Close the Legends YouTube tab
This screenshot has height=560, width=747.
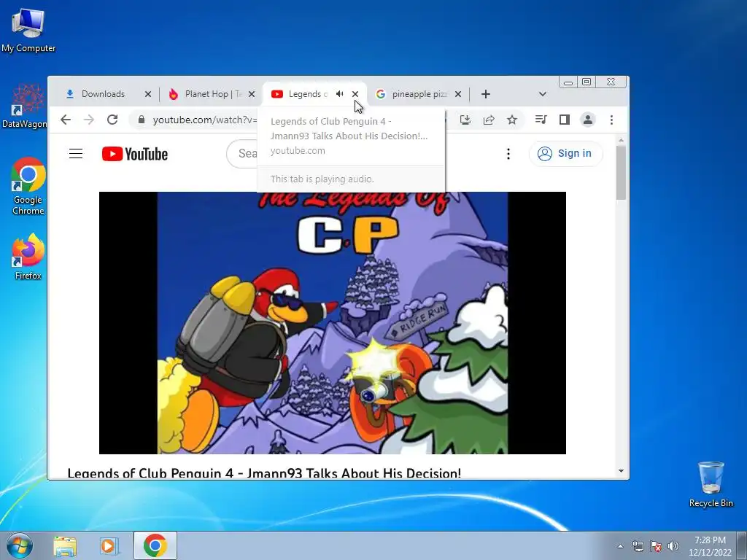tap(355, 94)
